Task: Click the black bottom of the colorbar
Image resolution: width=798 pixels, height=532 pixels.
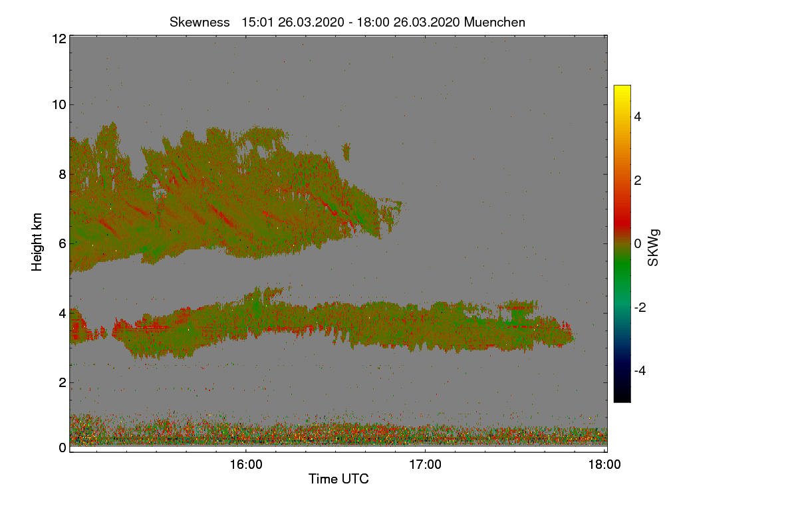Action: tap(622, 394)
